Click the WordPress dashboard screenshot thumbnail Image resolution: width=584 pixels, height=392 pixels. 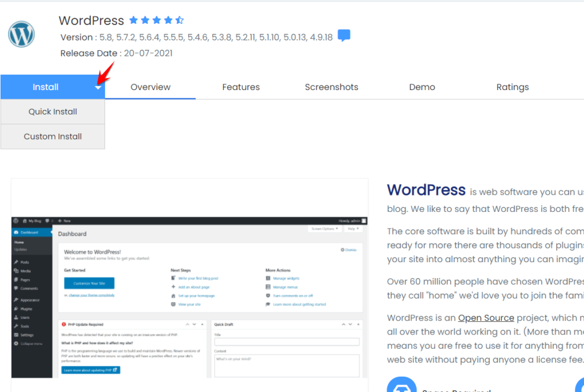point(189,297)
